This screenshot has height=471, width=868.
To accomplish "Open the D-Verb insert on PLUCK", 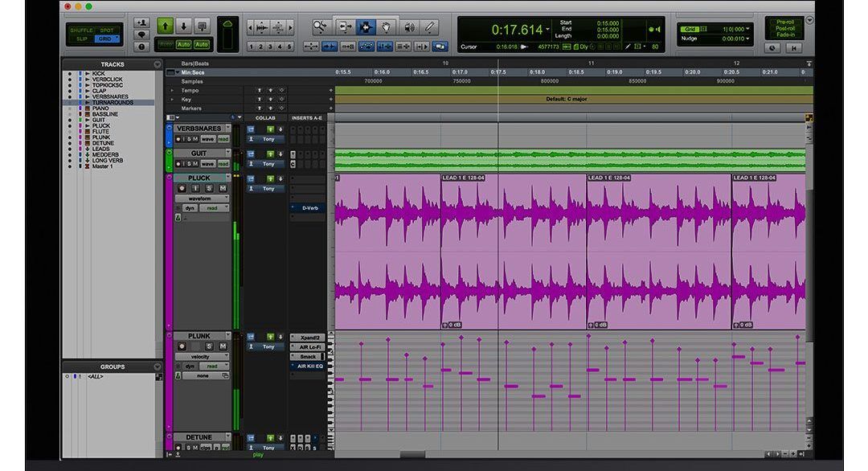I will (309, 207).
